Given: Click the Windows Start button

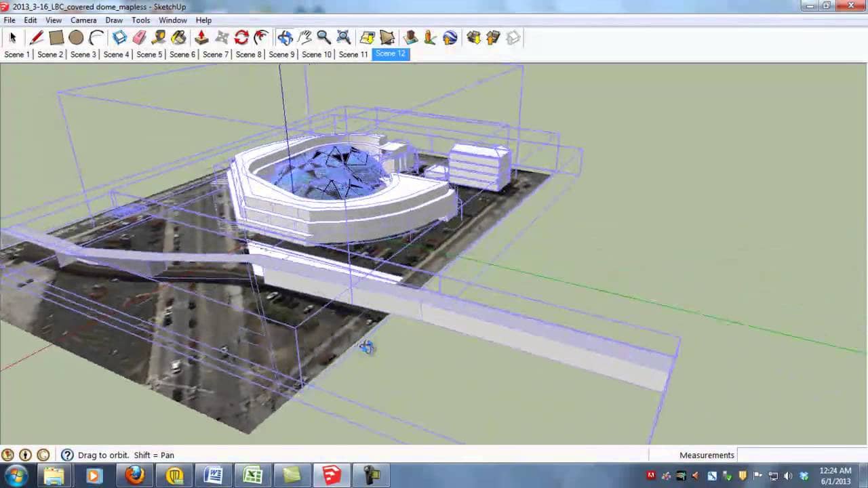Looking at the screenshot, I should [16, 475].
